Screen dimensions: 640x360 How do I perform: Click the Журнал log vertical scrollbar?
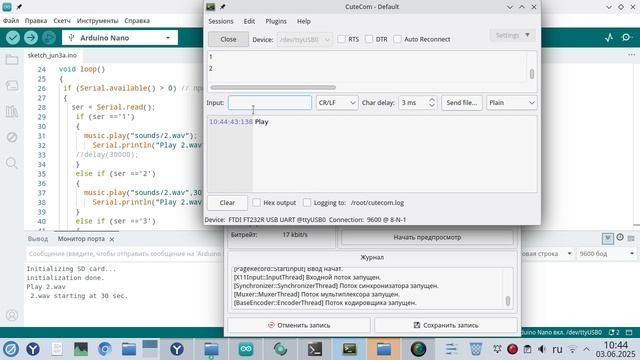click(507, 301)
